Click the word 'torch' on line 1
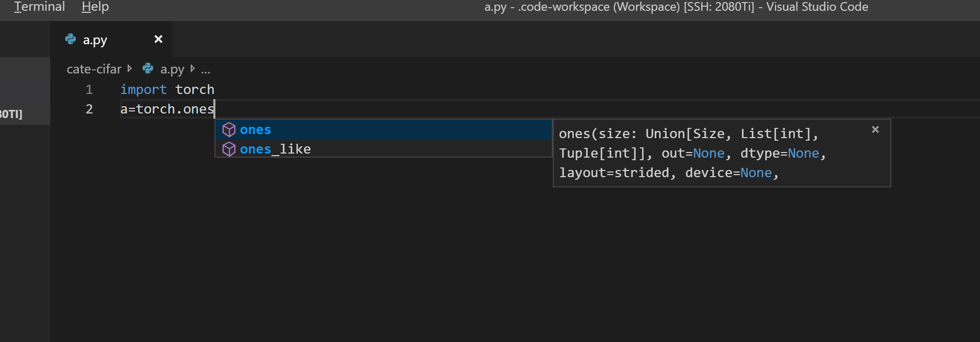This screenshot has height=342, width=980. click(x=195, y=89)
